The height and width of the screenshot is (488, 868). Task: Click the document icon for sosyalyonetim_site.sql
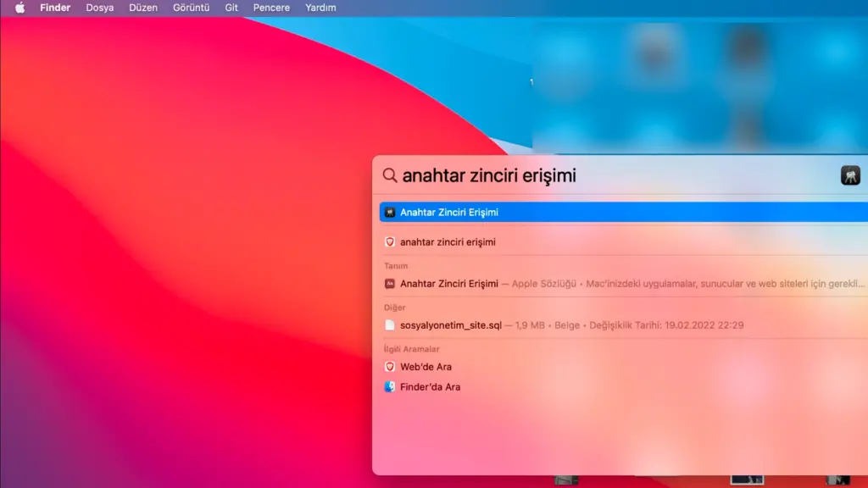tap(390, 324)
